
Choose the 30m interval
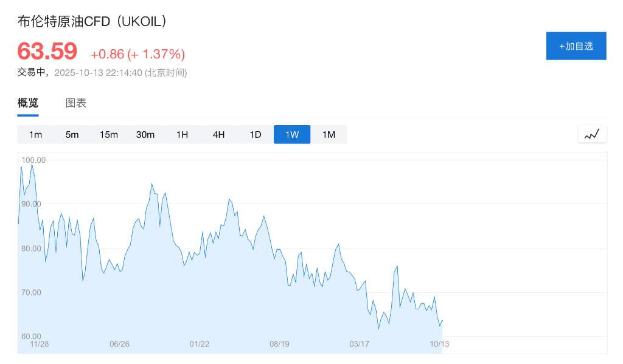pos(145,134)
